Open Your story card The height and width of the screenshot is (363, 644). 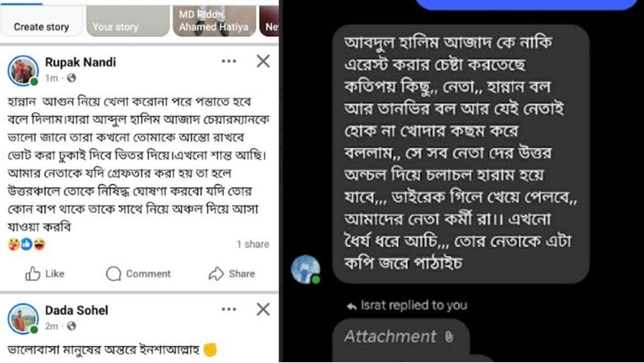point(128,21)
